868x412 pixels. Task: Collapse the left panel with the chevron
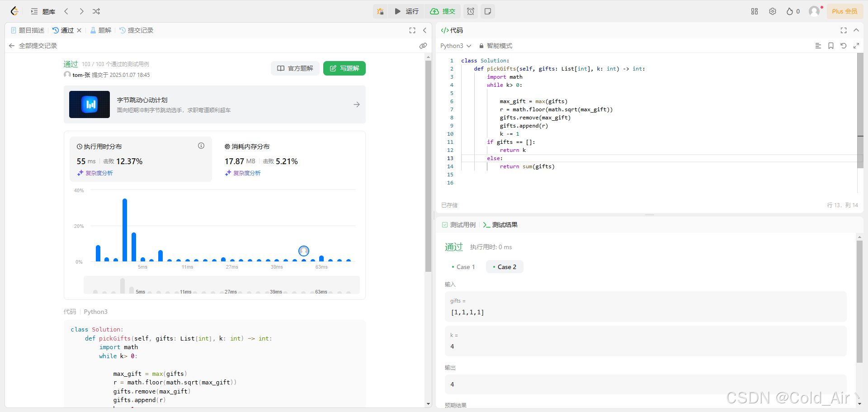pyautogui.click(x=425, y=30)
